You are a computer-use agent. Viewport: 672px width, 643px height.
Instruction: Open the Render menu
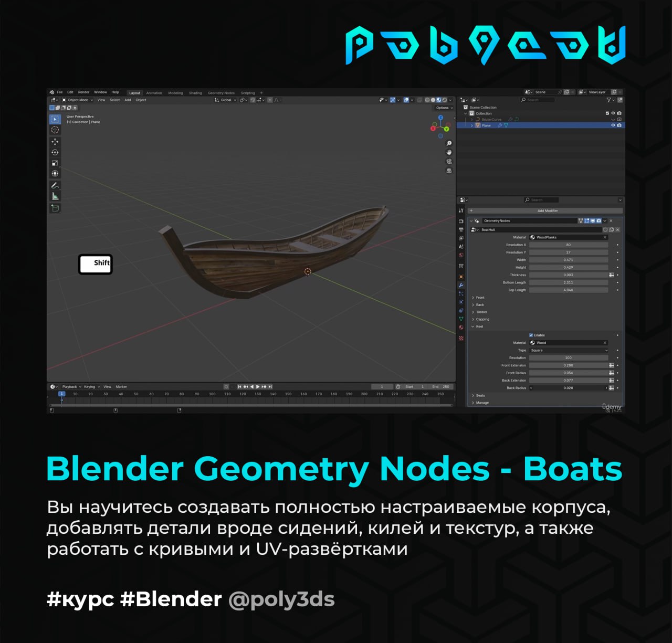pyautogui.click(x=83, y=92)
